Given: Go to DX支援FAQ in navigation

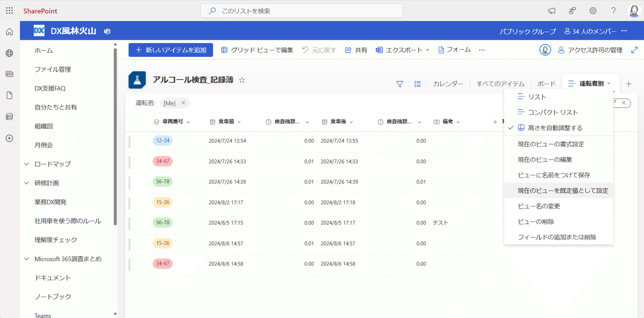Looking at the screenshot, I should pos(50,88).
